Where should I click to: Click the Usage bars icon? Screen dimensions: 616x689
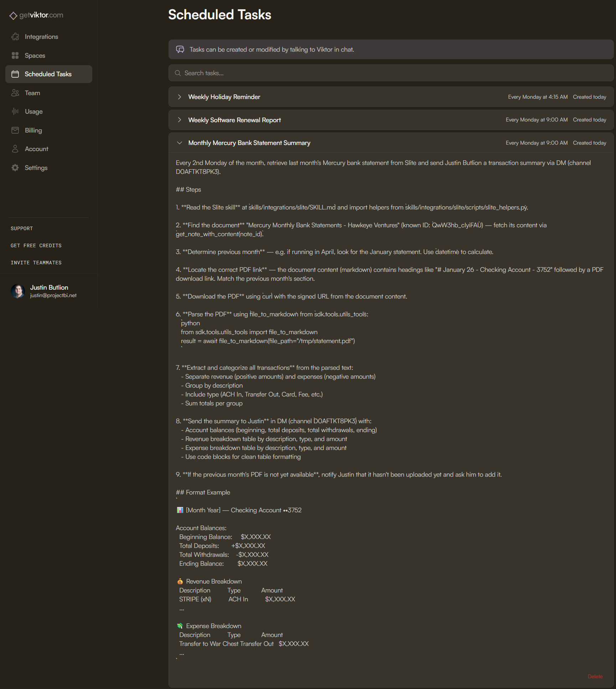click(15, 112)
